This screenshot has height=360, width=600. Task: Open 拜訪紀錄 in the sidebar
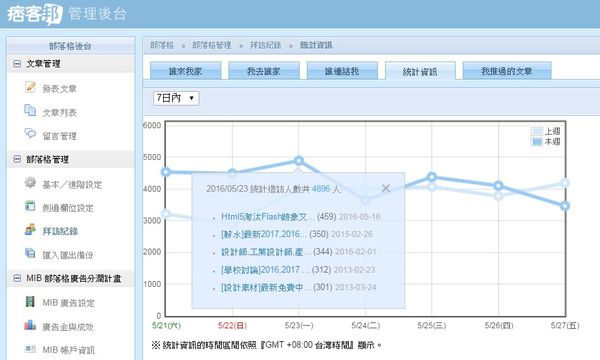(x=60, y=231)
